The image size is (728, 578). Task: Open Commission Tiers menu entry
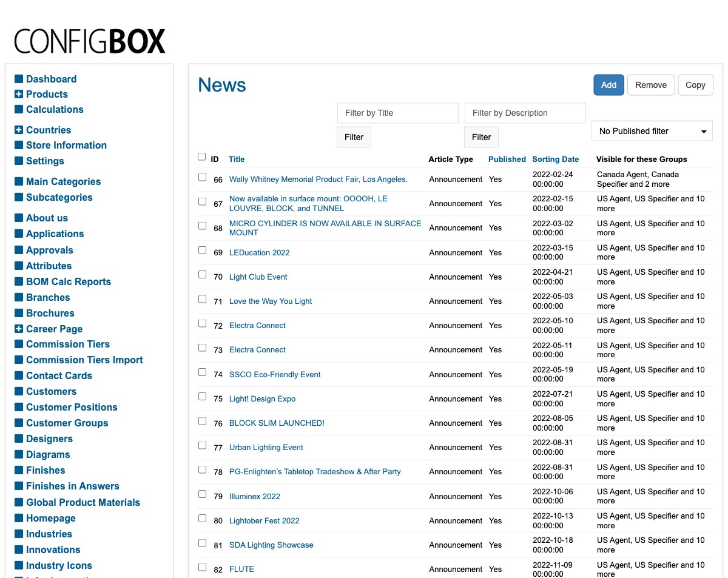68,344
